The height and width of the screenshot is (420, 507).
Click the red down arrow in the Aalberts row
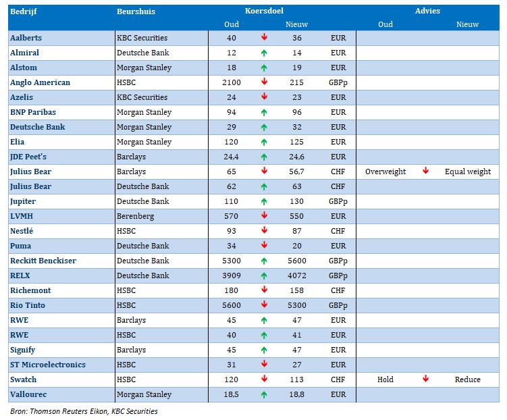coord(264,37)
